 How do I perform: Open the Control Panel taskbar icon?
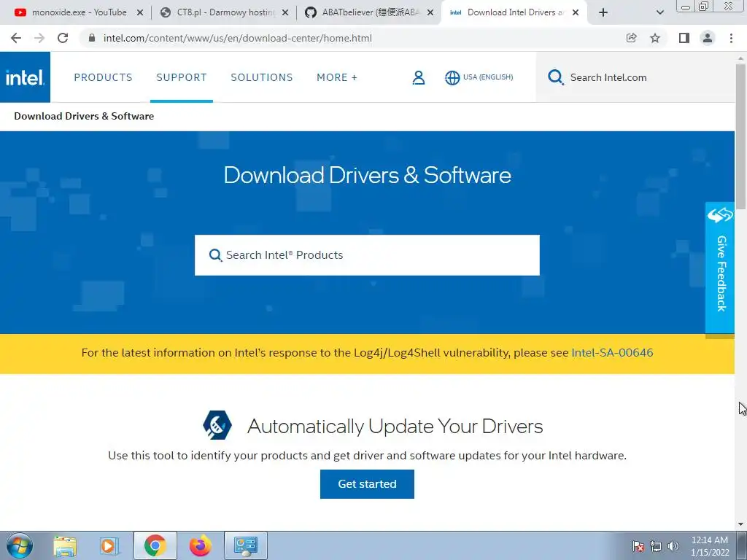(245, 545)
